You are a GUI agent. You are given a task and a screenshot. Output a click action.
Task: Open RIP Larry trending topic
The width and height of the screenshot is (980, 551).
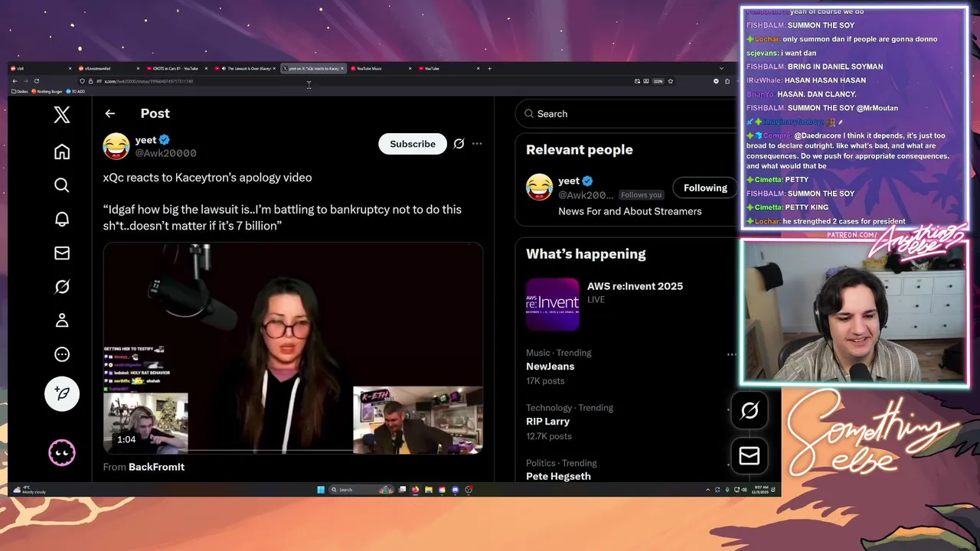pos(547,422)
